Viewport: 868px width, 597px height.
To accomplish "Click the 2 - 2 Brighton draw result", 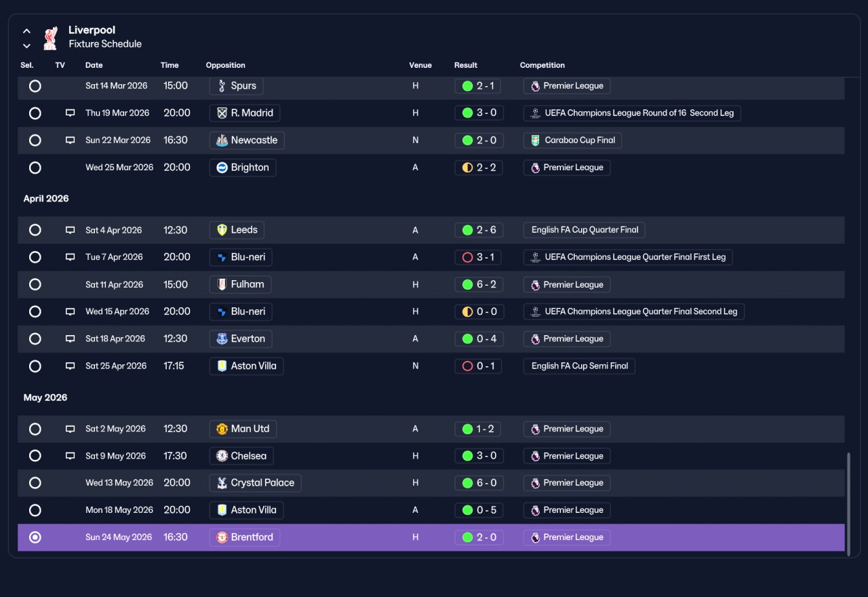I will pos(479,168).
